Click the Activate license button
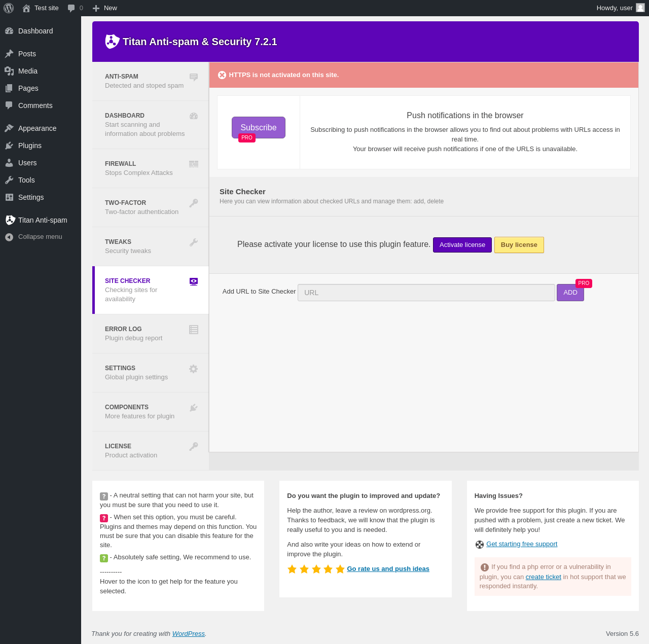This screenshot has width=649, height=644. pyautogui.click(x=462, y=245)
